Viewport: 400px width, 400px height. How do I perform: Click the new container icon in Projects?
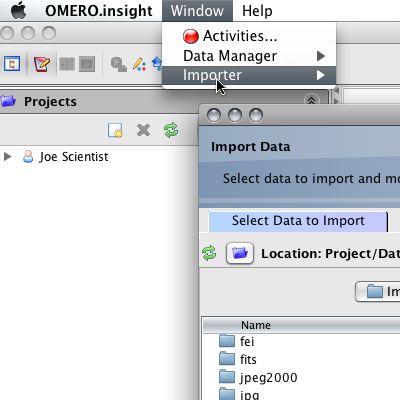click(x=115, y=130)
